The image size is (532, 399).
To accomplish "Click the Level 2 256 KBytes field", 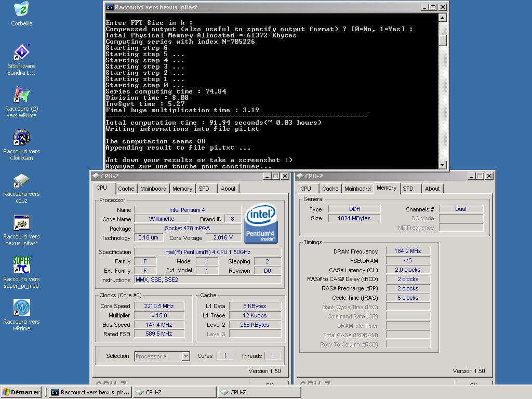I will (x=255, y=325).
